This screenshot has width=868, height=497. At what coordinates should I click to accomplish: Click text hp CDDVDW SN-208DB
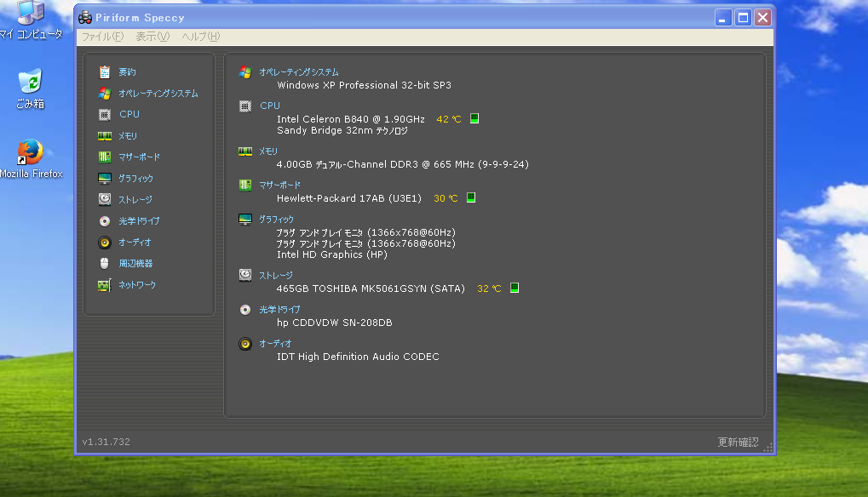(335, 323)
